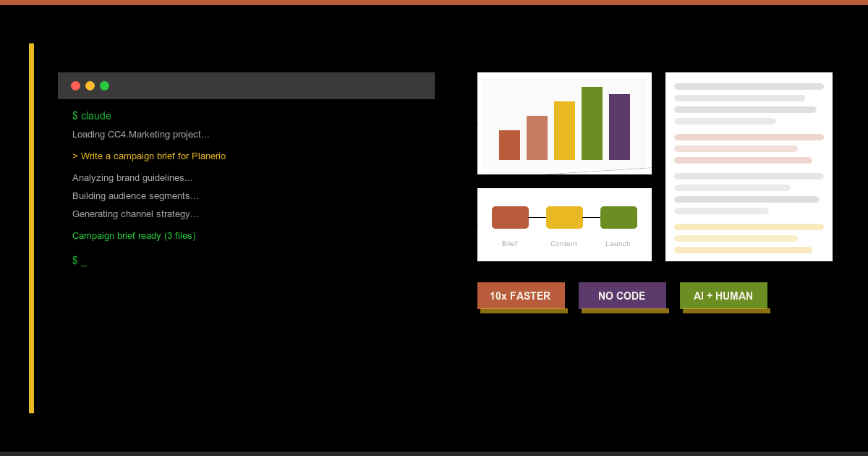Select the Content stage box in the workflow diagram
The image size is (868, 456).
(564, 216)
